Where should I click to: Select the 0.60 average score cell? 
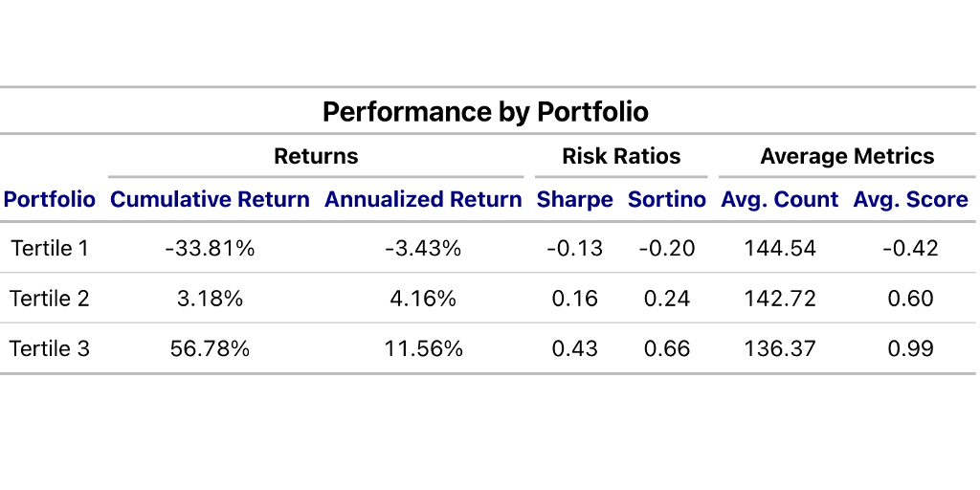(x=910, y=299)
